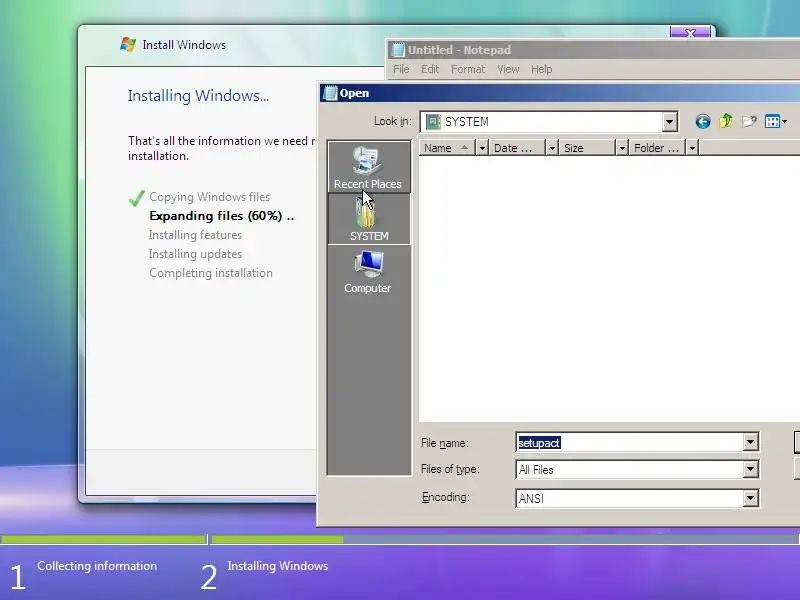Viewport: 800px width, 600px height.
Task: Click the Installing Windows progress bar
Action: point(505,539)
